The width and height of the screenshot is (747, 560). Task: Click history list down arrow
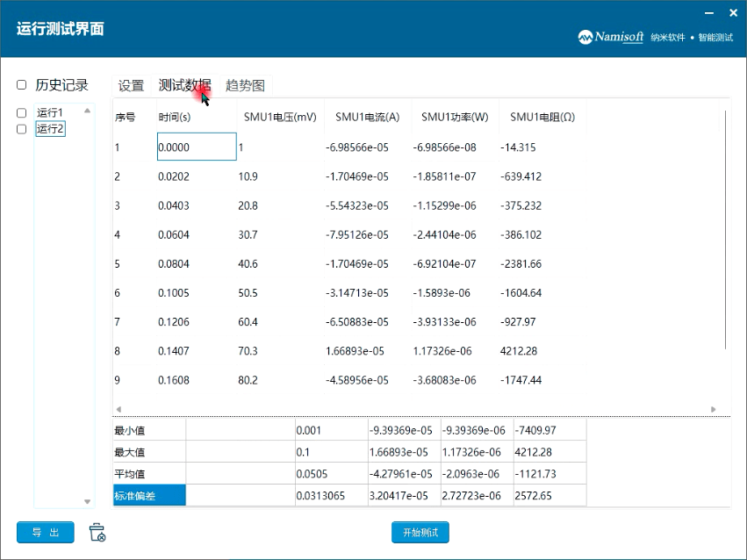click(87, 501)
